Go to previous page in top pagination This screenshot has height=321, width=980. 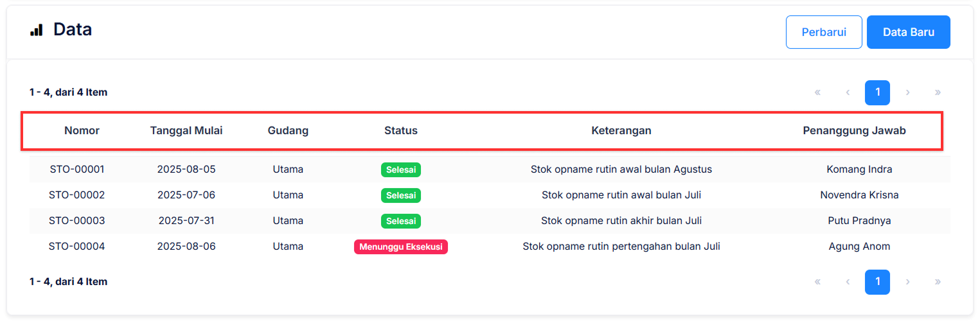848,92
